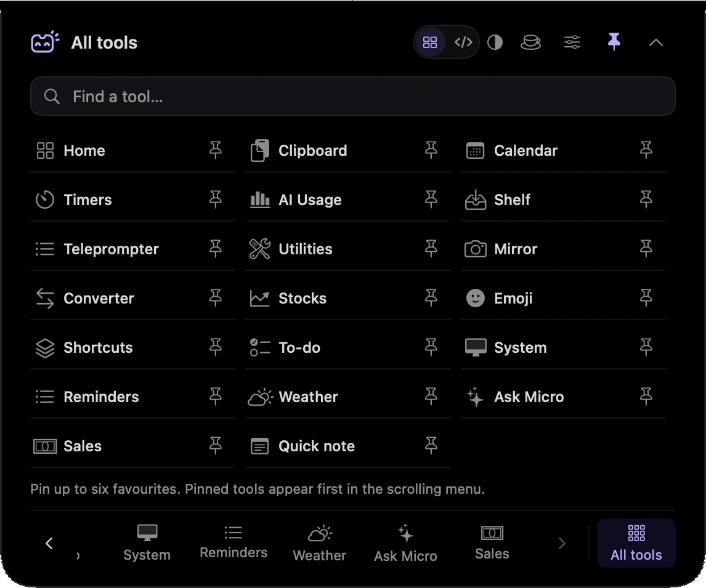This screenshot has height=588, width=706.
Task: Collapse the panel with up chevron
Action: coord(656,42)
